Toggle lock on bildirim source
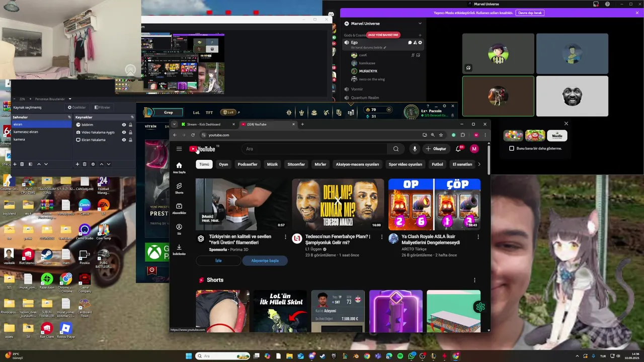 point(130,125)
